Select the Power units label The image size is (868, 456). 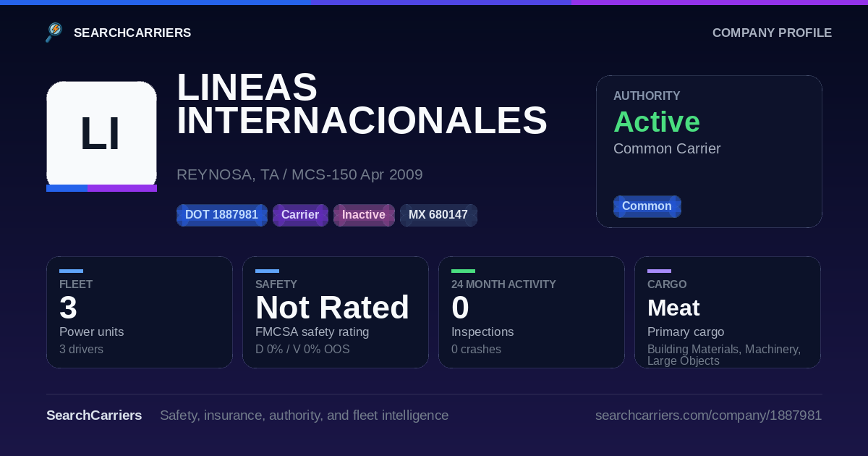coord(91,332)
